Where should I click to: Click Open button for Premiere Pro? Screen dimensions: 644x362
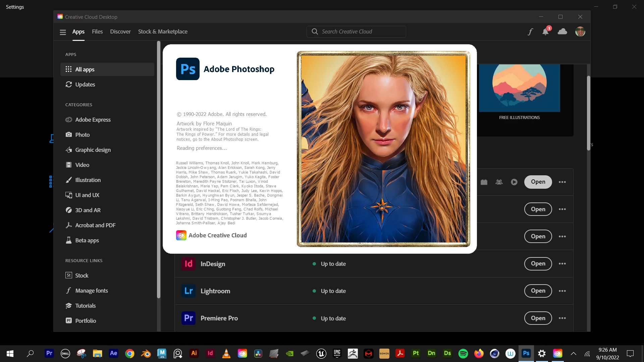click(x=538, y=318)
